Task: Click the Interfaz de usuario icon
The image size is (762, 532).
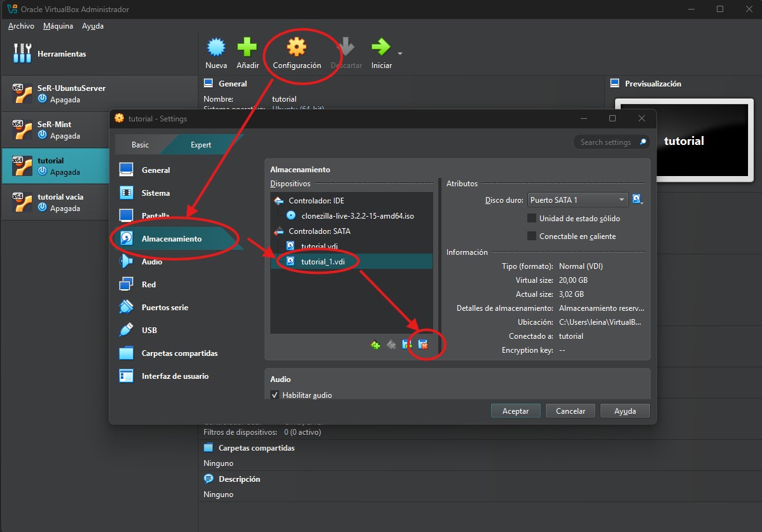Action: click(127, 376)
